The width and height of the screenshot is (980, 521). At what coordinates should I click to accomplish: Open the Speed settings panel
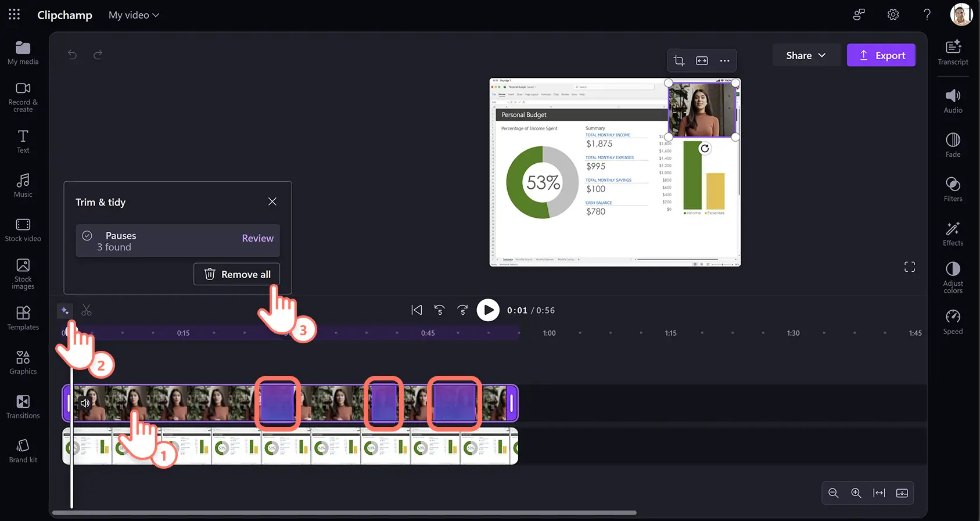coord(953,322)
